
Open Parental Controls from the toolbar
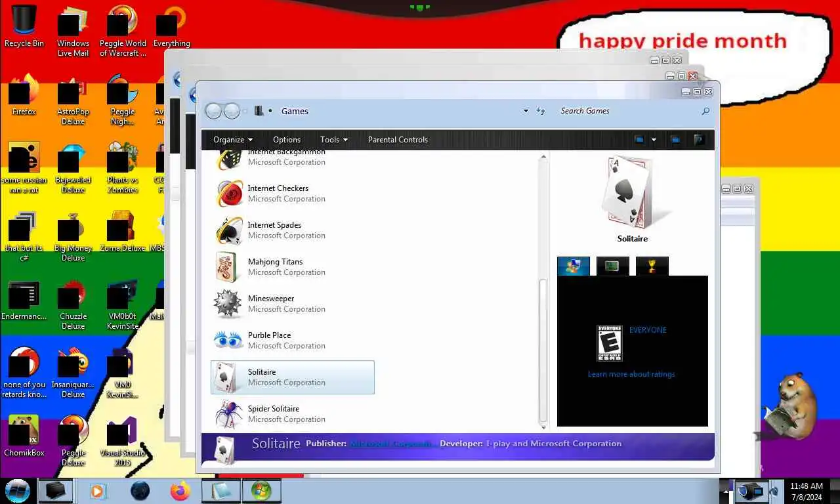(x=398, y=140)
